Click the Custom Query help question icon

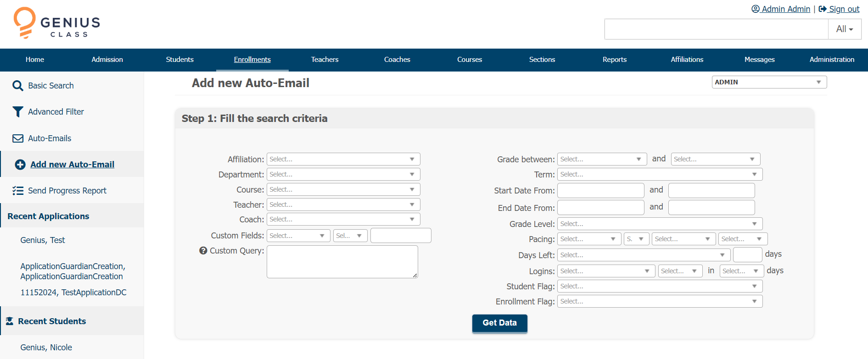(203, 251)
